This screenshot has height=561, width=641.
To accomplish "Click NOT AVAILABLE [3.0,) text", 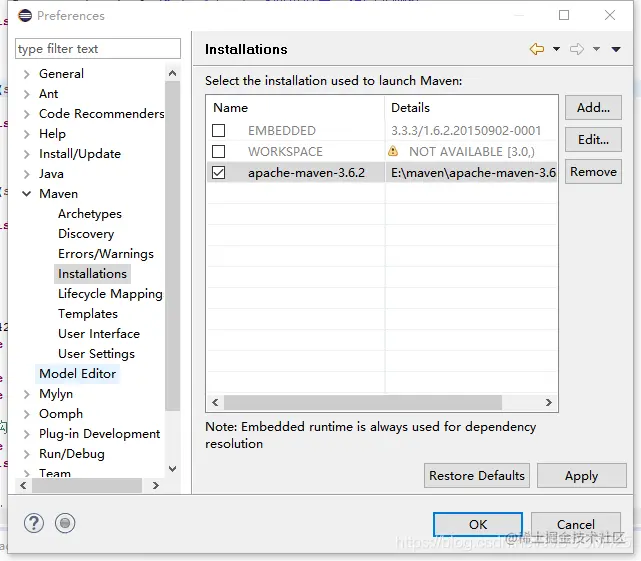I will point(472,152).
